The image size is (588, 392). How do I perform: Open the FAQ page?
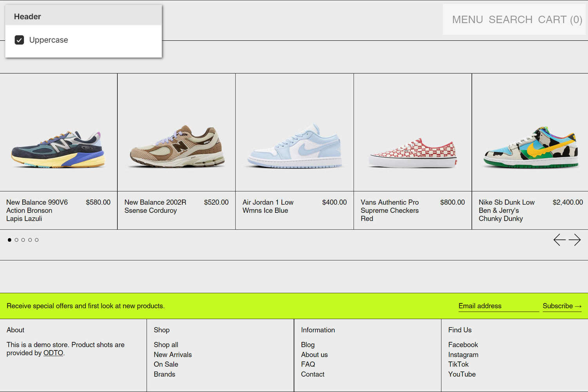pos(308,364)
